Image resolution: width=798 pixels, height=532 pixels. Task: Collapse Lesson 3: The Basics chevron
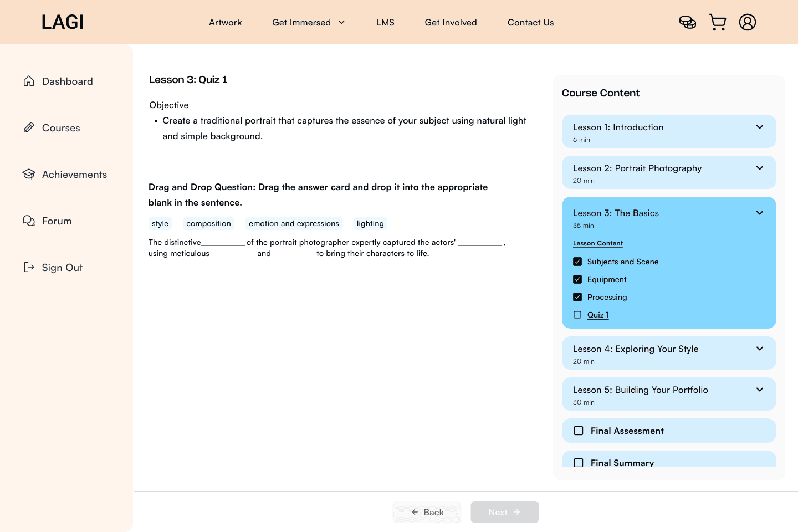coord(760,213)
